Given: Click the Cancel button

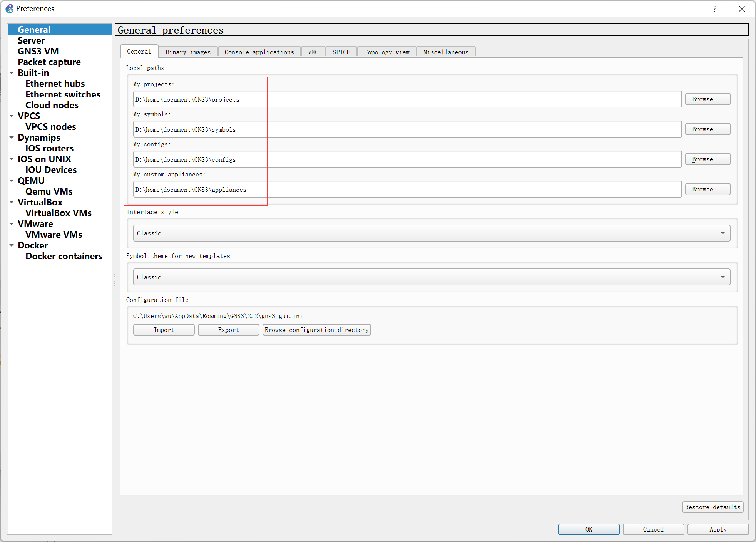Looking at the screenshot, I should tap(653, 529).
